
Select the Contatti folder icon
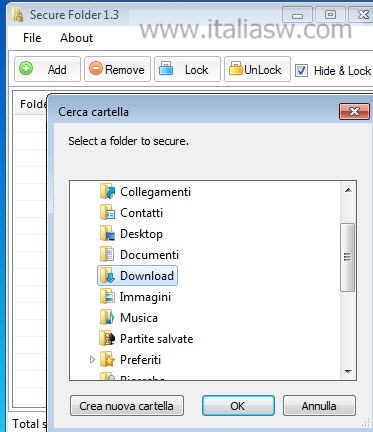(x=107, y=213)
